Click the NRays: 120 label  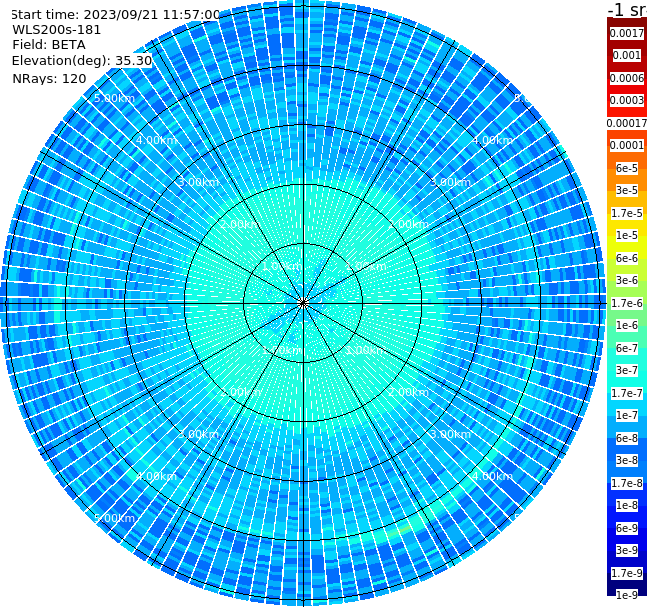point(49,78)
